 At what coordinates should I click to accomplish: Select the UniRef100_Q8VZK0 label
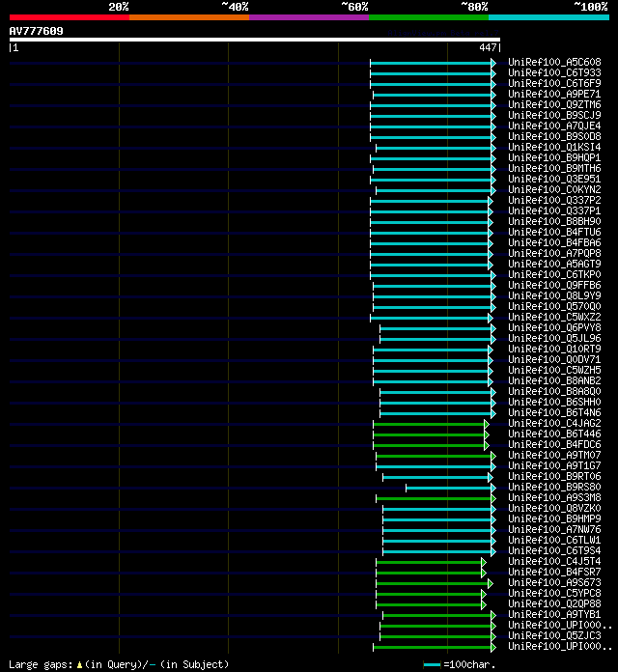click(x=554, y=508)
